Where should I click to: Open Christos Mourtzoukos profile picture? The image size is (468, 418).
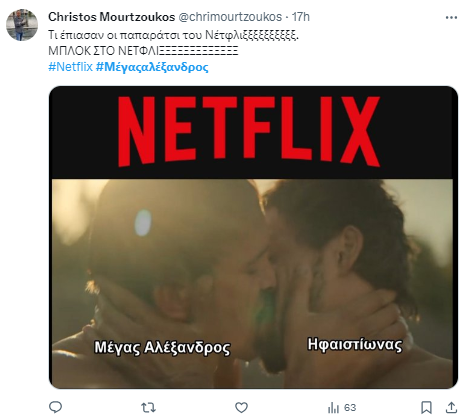[x=22, y=25]
